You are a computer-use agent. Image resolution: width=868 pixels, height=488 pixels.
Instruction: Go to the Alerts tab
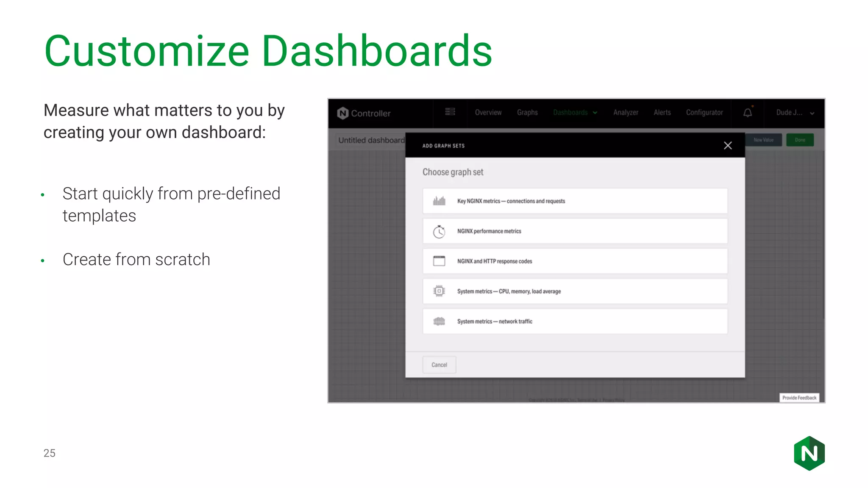[x=662, y=112]
